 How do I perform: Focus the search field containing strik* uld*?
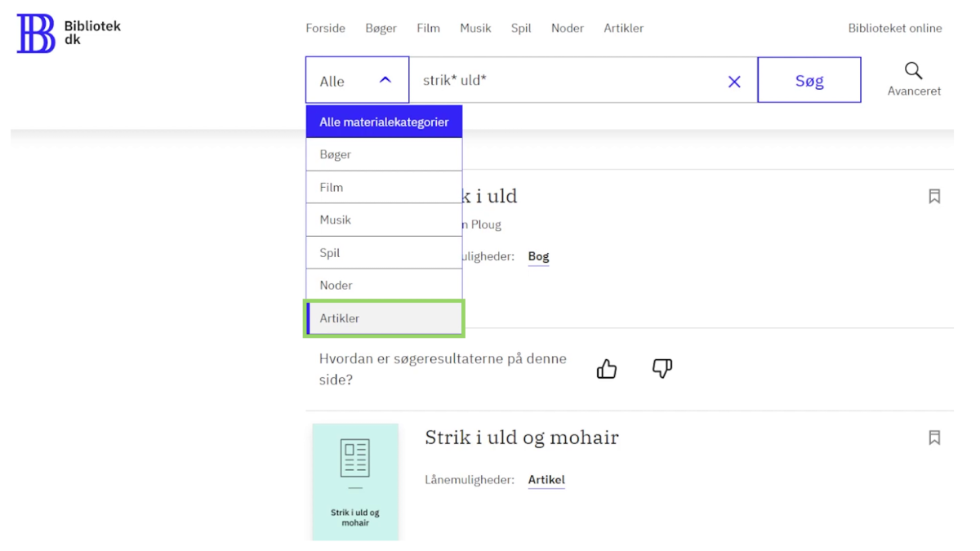[x=563, y=81]
